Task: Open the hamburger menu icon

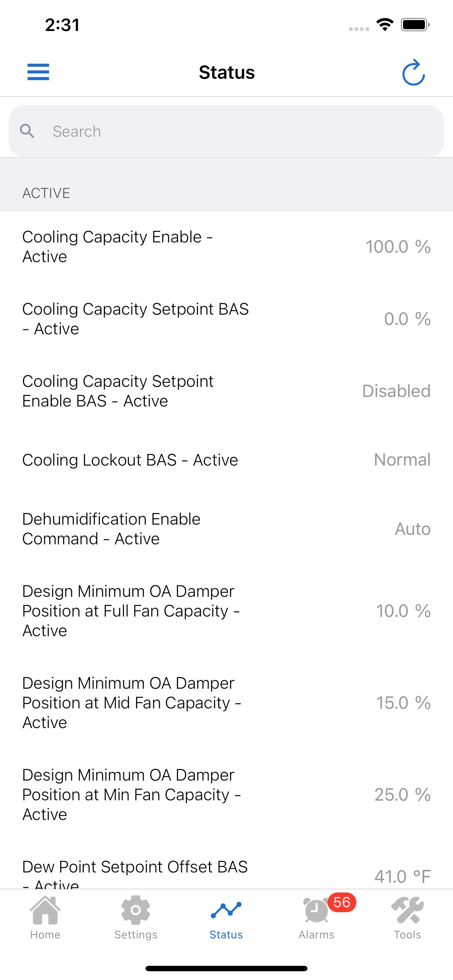Action: click(38, 72)
